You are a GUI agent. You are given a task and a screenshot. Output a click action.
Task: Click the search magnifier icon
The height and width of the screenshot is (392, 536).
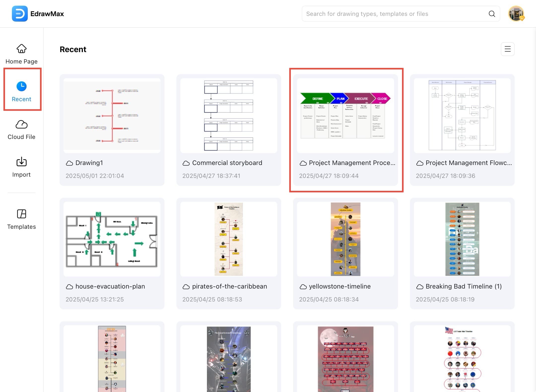[x=492, y=14]
